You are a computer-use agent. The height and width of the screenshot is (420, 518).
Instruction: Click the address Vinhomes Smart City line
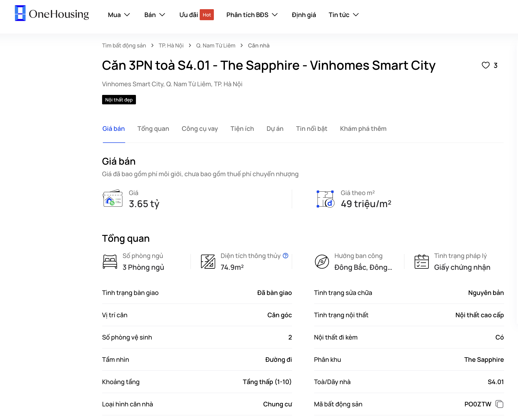pos(172,84)
